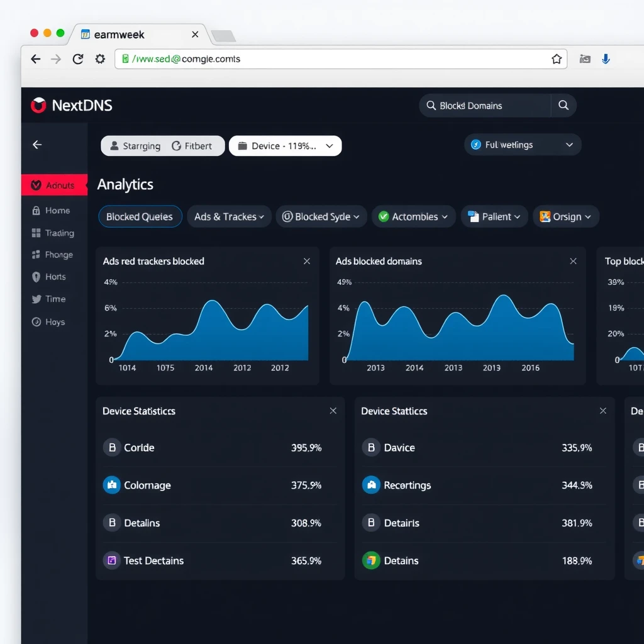Screen dimensions: 644x644
Task: Click the 308.9% value for Detalins
Action: [x=306, y=523]
